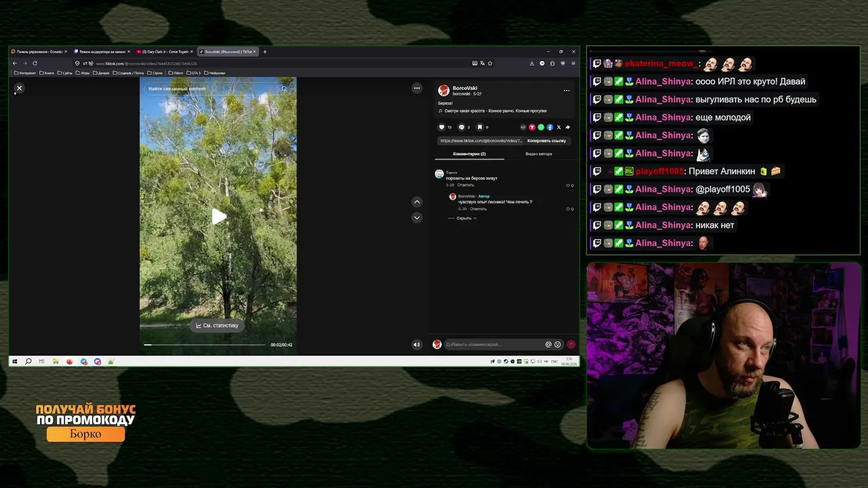Go back with the browser back arrow

(15, 63)
